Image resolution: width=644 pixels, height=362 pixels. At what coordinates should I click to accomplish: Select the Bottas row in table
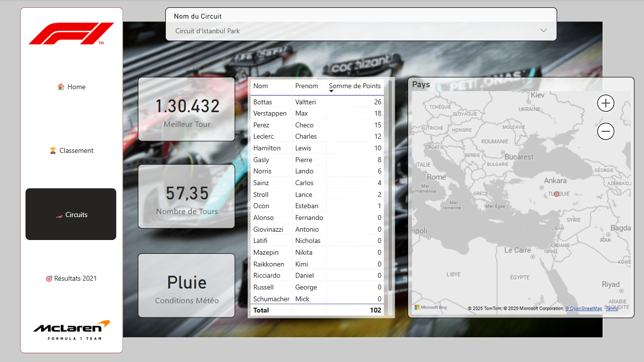pyautogui.click(x=262, y=102)
